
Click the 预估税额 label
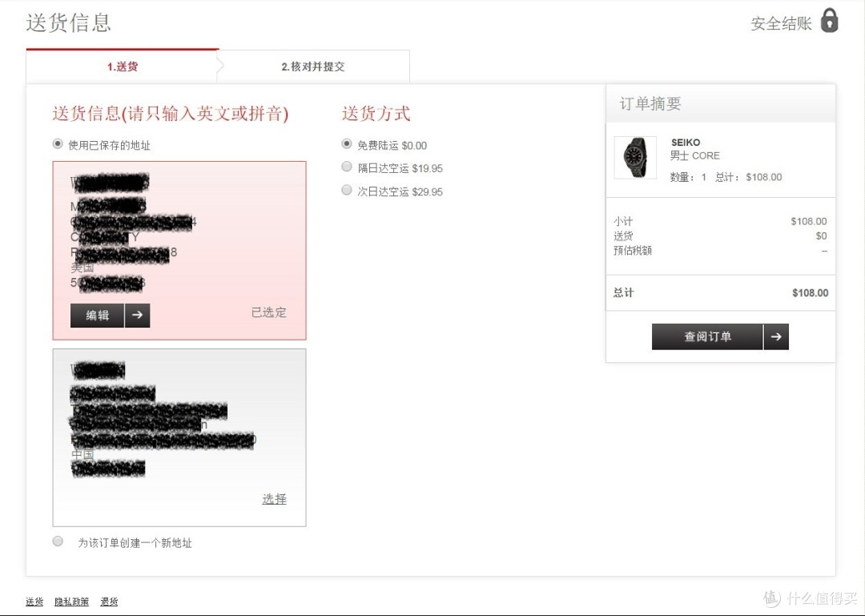[x=633, y=251]
